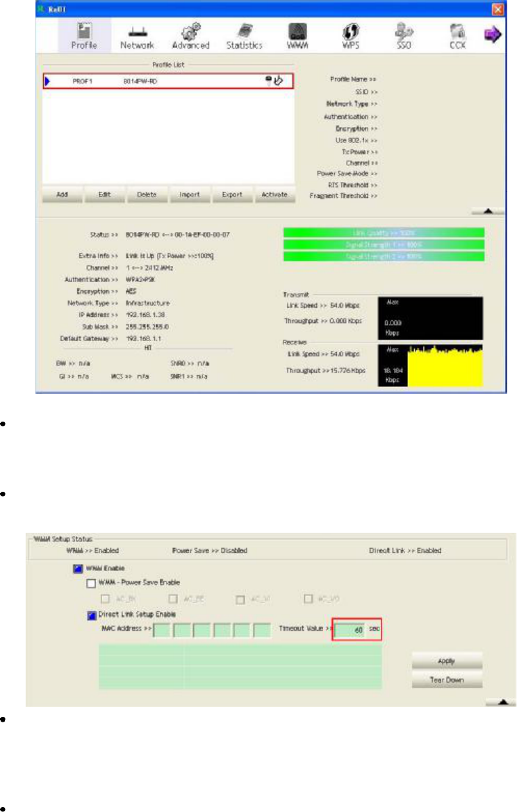Click the Add profile button

point(62,194)
